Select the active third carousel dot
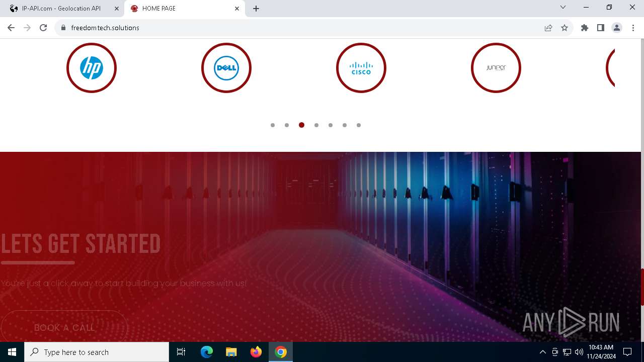644x362 pixels. (301, 125)
